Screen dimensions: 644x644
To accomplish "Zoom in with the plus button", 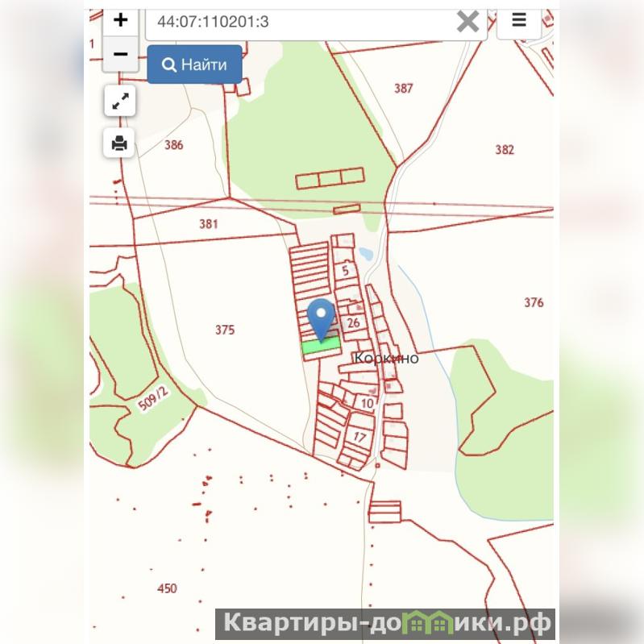I will coord(120,21).
